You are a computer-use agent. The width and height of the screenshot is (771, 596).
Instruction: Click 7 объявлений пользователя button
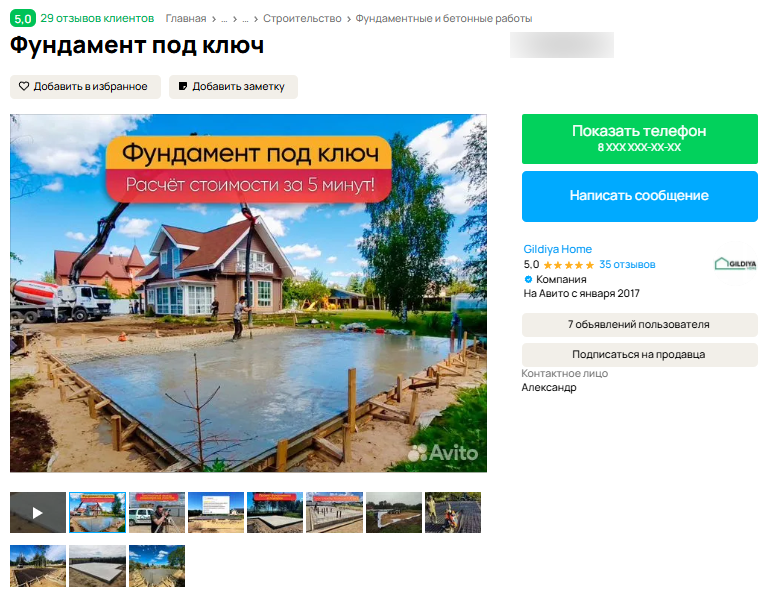pyautogui.click(x=639, y=324)
